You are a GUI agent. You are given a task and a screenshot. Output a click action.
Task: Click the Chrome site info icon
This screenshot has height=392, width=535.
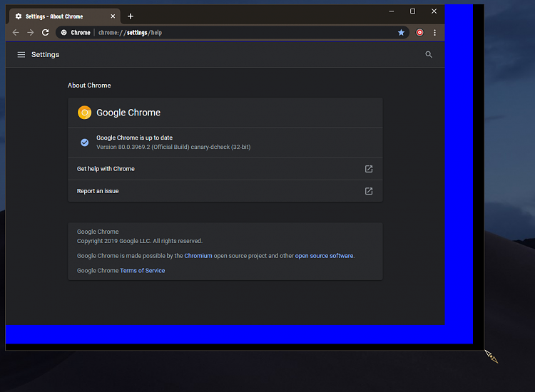(x=63, y=32)
